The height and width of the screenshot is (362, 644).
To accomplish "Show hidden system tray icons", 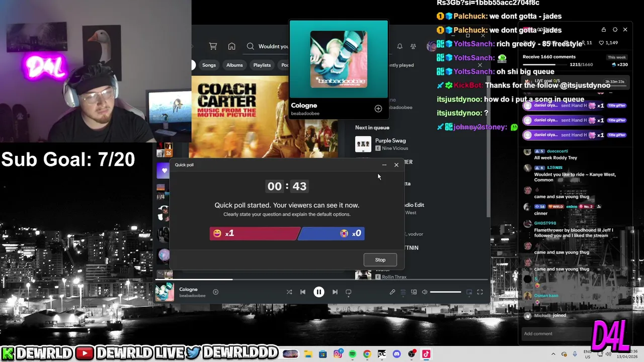I will pyautogui.click(x=553, y=354).
